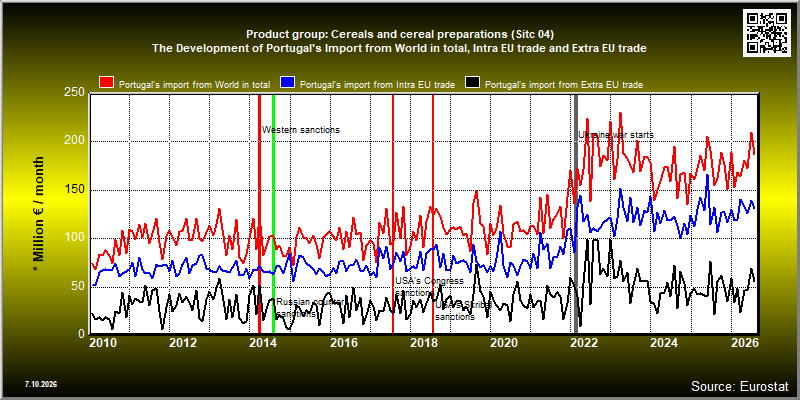Click the "Russian counter sanctions" annotation
This screenshot has width=800, height=400.
[311, 308]
